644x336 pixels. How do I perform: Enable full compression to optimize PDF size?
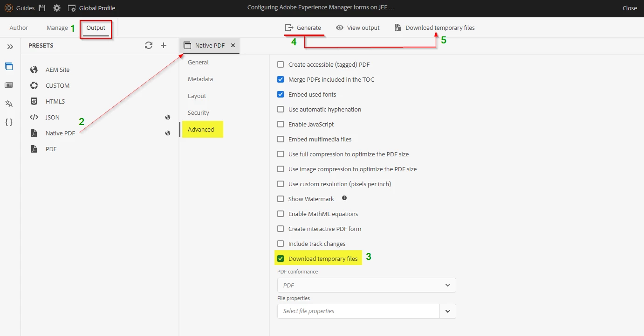coord(281,154)
